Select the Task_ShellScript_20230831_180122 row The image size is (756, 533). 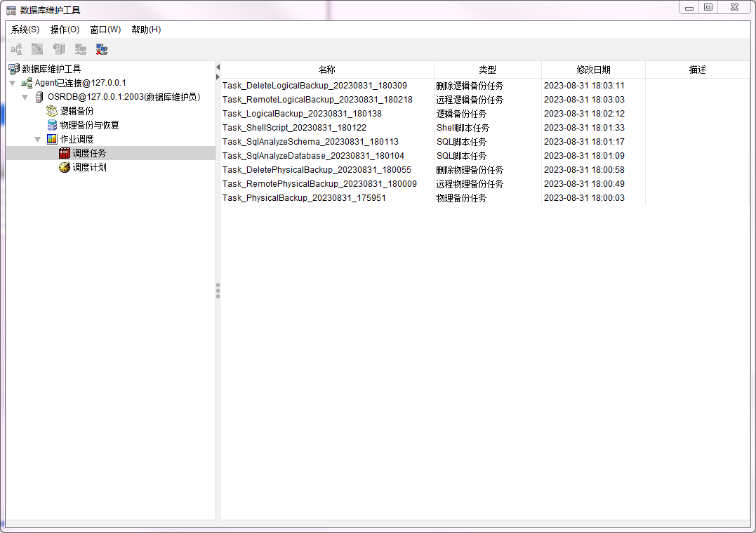click(302, 128)
